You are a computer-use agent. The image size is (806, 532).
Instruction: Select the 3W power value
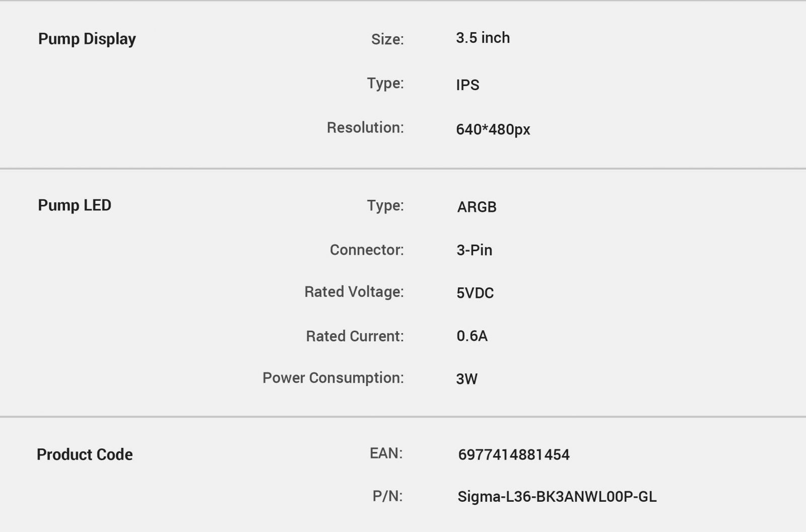click(x=466, y=379)
